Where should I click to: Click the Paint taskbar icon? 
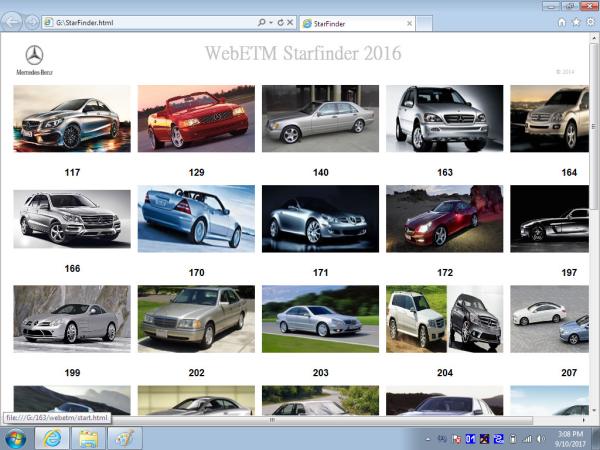click(x=125, y=438)
